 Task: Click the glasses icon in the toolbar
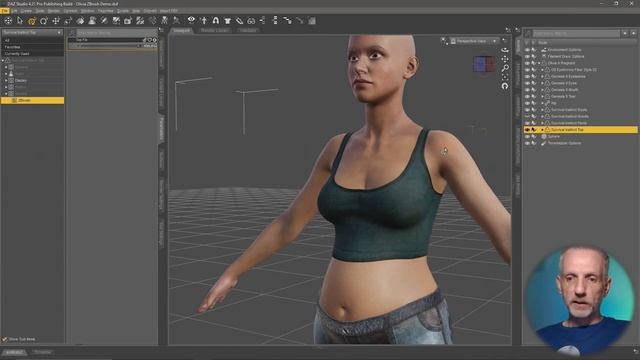251,20
